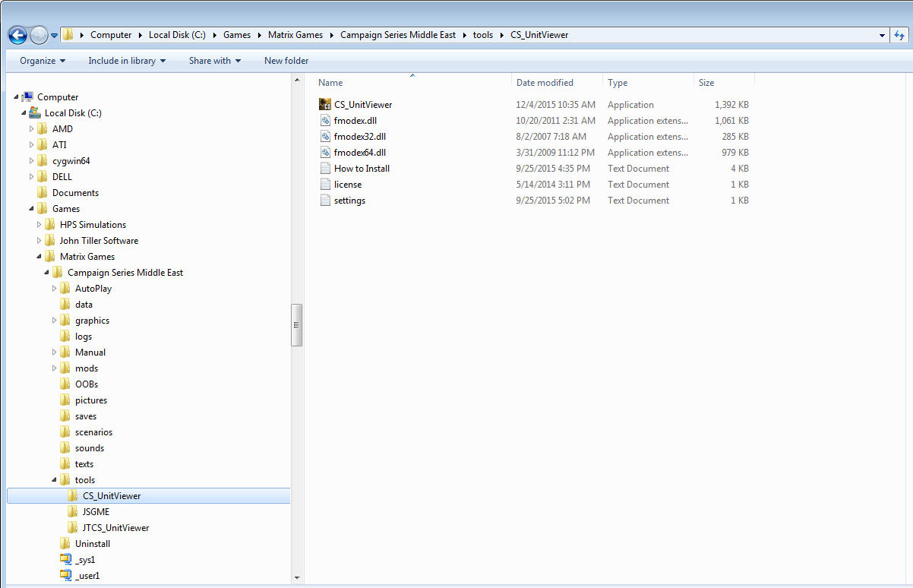Click the sounds folder icon

65,448
